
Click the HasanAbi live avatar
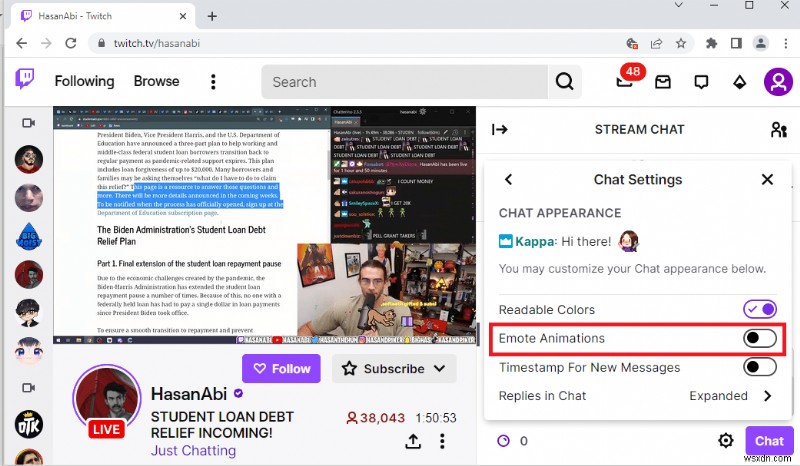click(107, 400)
